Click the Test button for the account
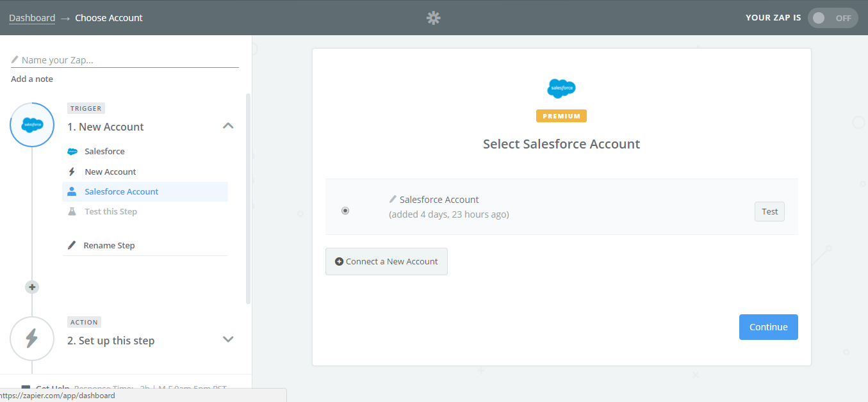This screenshot has height=402, width=868. point(769,211)
